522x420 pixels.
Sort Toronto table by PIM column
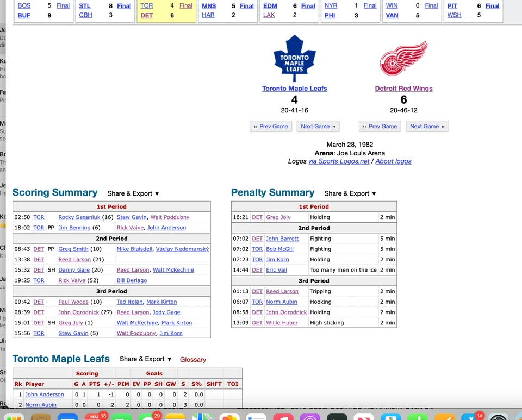tap(123, 384)
